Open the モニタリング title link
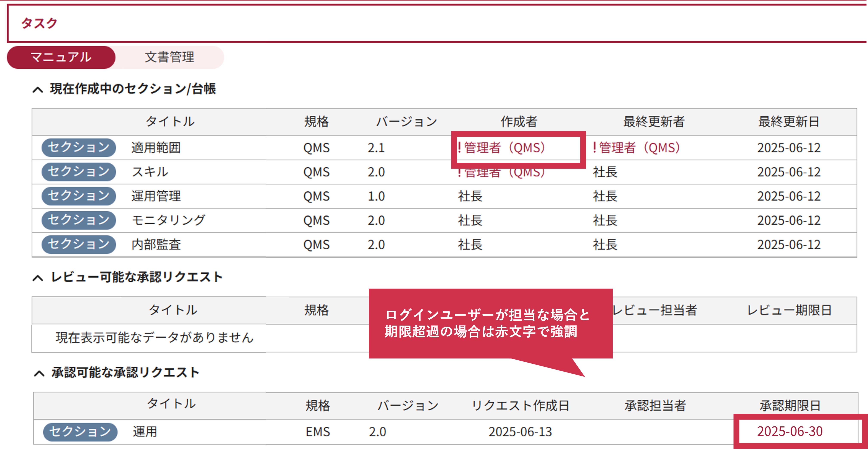868x449 pixels. click(168, 220)
